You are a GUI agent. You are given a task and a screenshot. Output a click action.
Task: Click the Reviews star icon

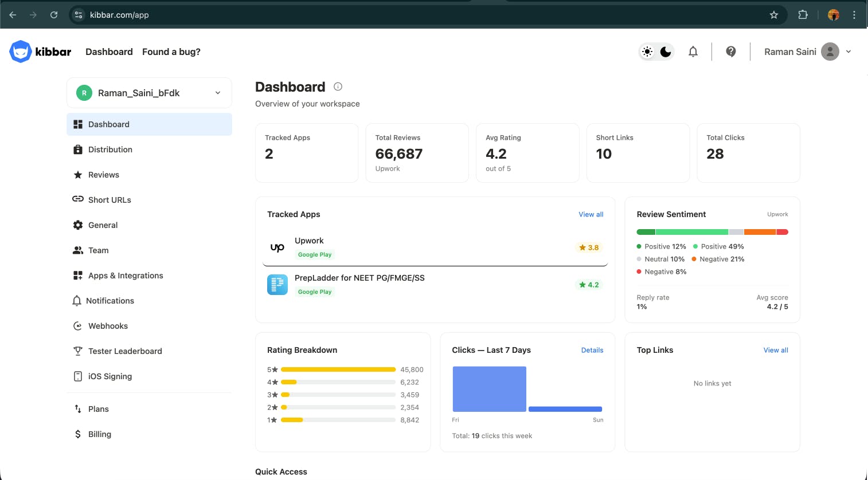[78, 175]
